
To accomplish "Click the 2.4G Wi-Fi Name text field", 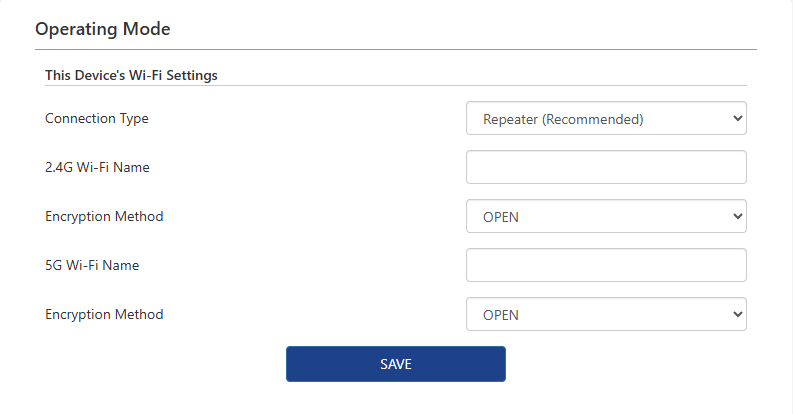I will [606, 167].
